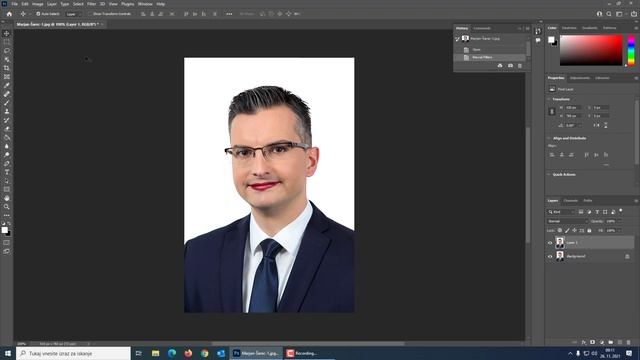The width and height of the screenshot is (640, 360).
Task: Delete current state in History panel
Action: tap(520, 66)
